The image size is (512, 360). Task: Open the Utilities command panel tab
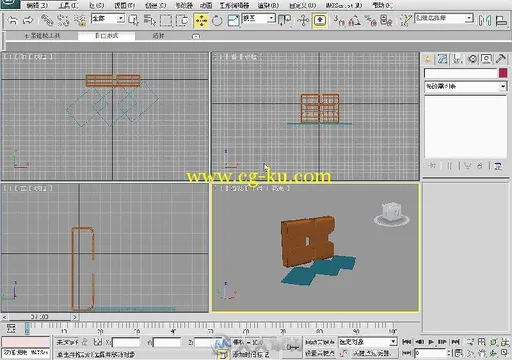pyautogui.click(x=501, y=59)
